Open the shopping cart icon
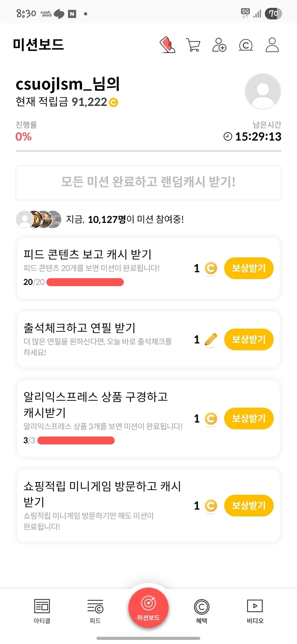The image size is (297, 644). point(193,45)
